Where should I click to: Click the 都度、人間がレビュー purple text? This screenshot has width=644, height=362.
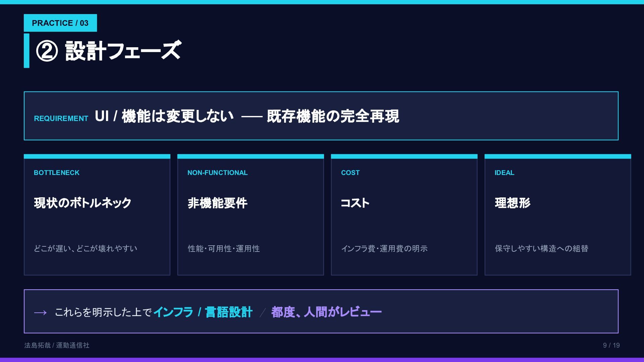(326, 312)
